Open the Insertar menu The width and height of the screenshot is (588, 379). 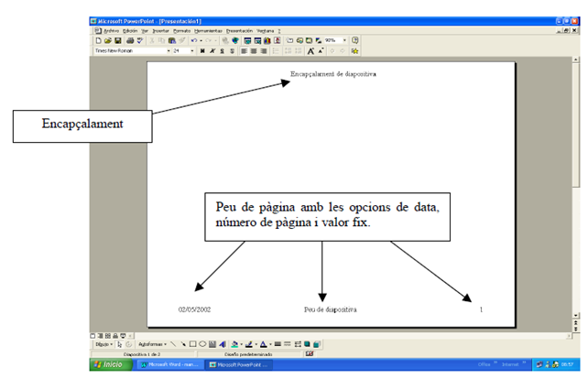tap(160, 31)
